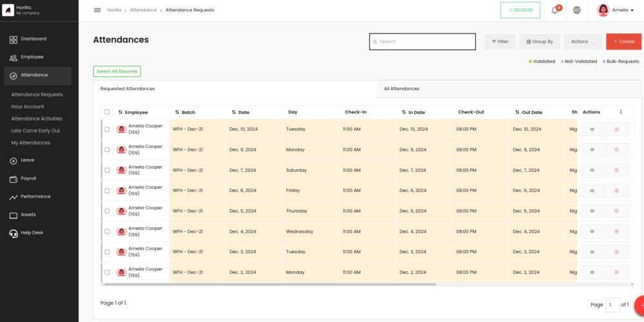
Task: Filter by Validated legend
Action: click(542, 62)
